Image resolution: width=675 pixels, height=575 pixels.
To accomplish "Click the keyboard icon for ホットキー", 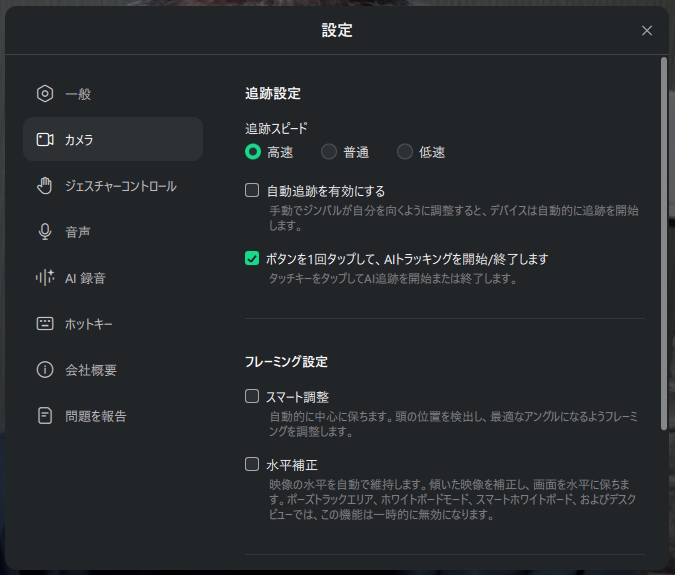I will (44, 324).
